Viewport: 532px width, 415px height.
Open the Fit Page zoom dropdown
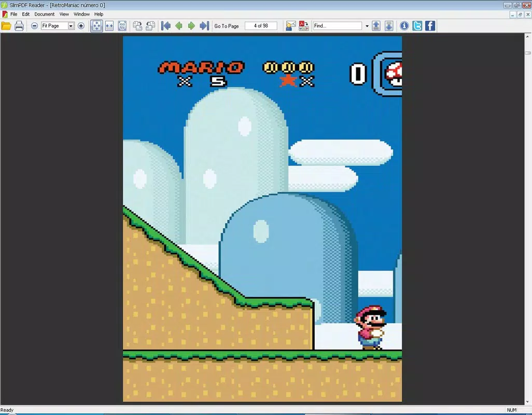(71, 26)
